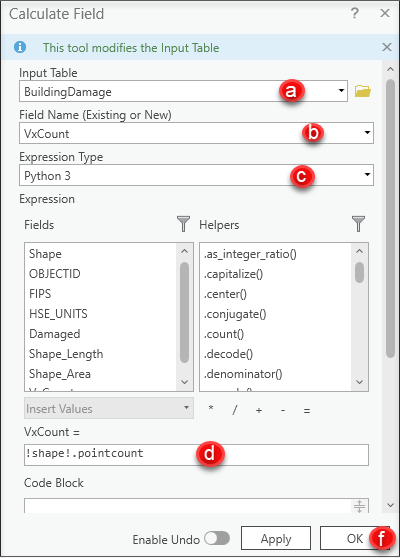Image resolution: width=400 pixels, height=558 pixels.
Task: Select Shape_Area in the Fields list
Action: point(60,374)
